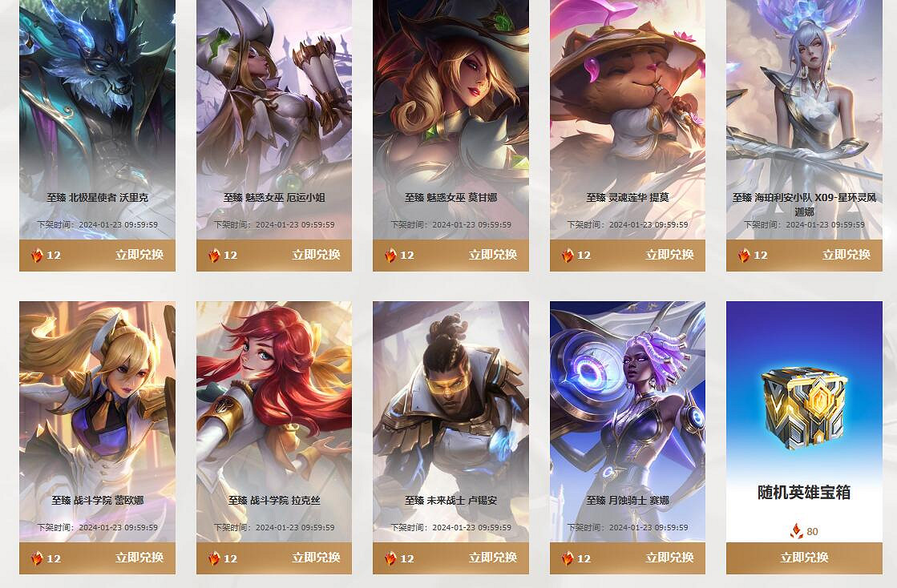Click the token icon under 至臻 魅惑女巫 厄运小姐
Image resolution: width=897 pixels, height=588 pixels.
pyautogui.click(x=214, y=255)
